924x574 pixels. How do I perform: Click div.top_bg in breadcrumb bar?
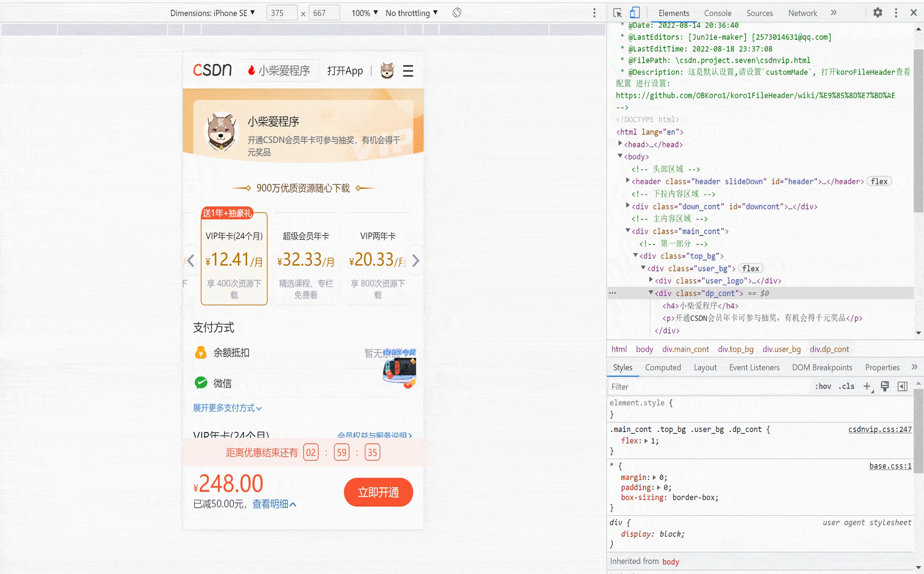point(736,349)
